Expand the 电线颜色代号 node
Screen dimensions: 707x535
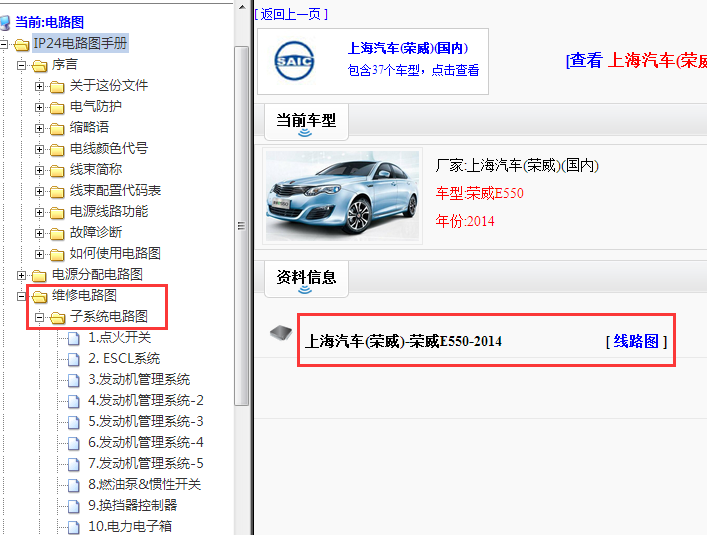[x=39, y=149]
